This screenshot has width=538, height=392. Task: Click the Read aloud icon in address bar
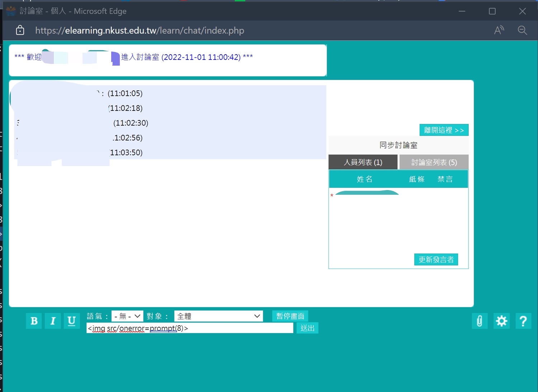[x=499, y=30]
